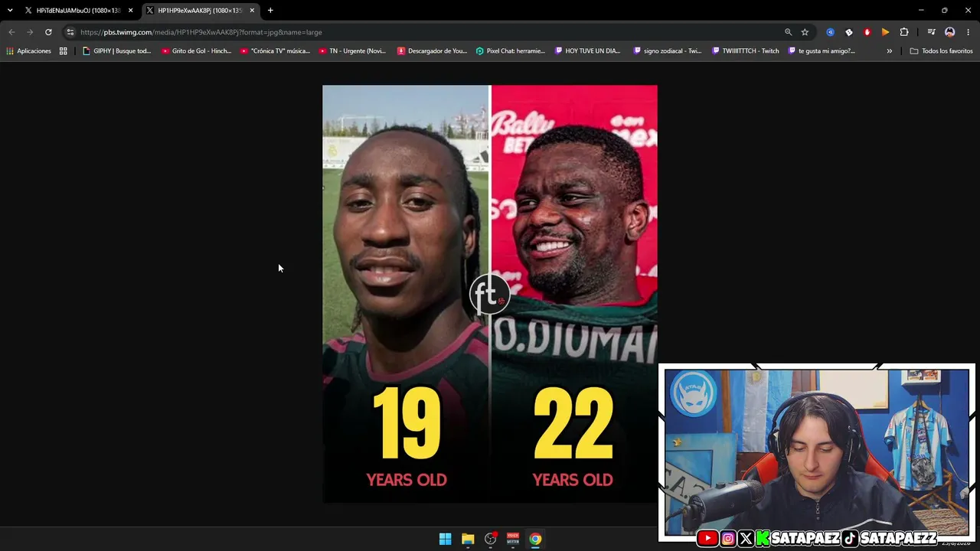The width and height of the screenshot is (980, 551).
Task: Open the Grito de Gol bookmark
Action: click(x=196, y=51)
